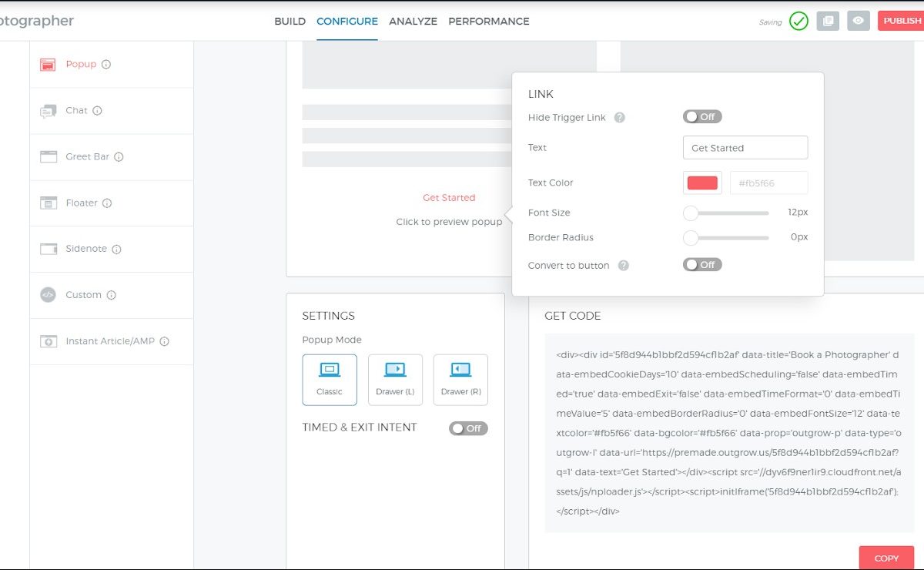Select the Instant Article/AMP icon
Image resolution: width=924 pixels, height=570 pixels.
point(48,341)
